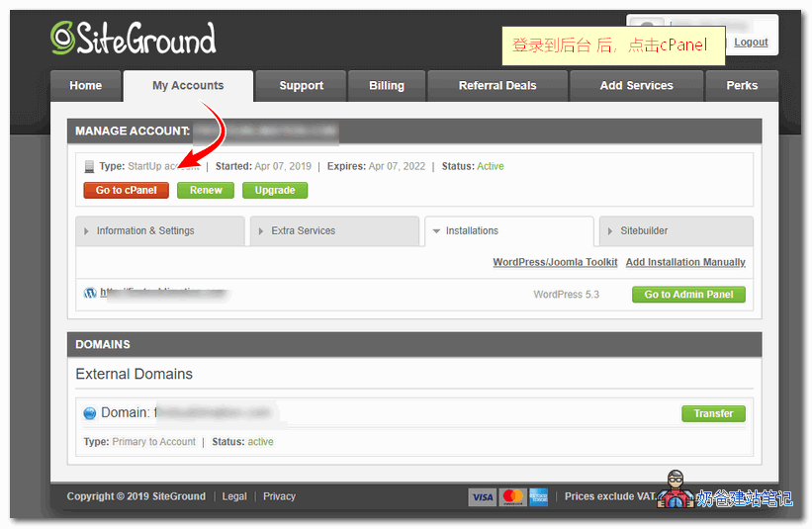Open the WordPress/Joomla Toolkit link

pyautogui.click(x=555, y=262)
